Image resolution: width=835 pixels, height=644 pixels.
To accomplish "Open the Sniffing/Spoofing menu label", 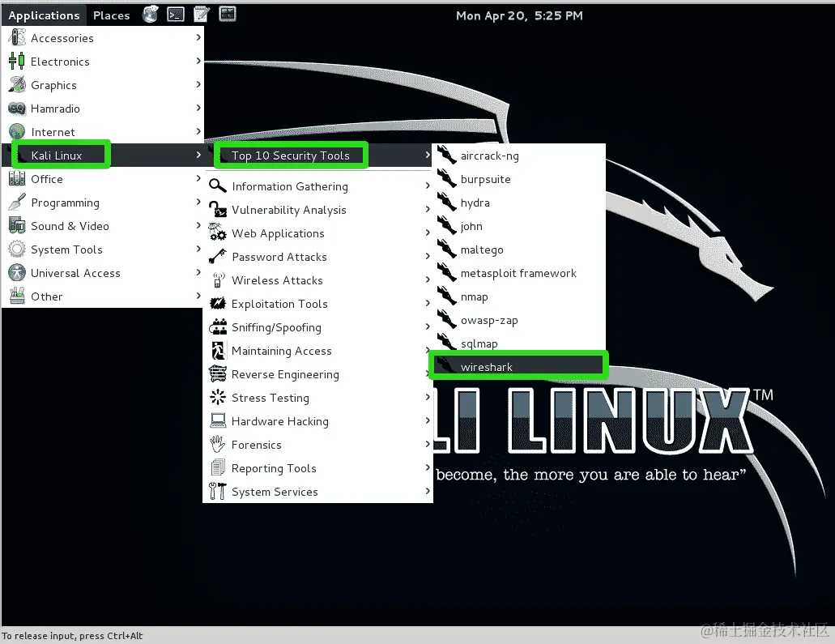I will (276, 327).
